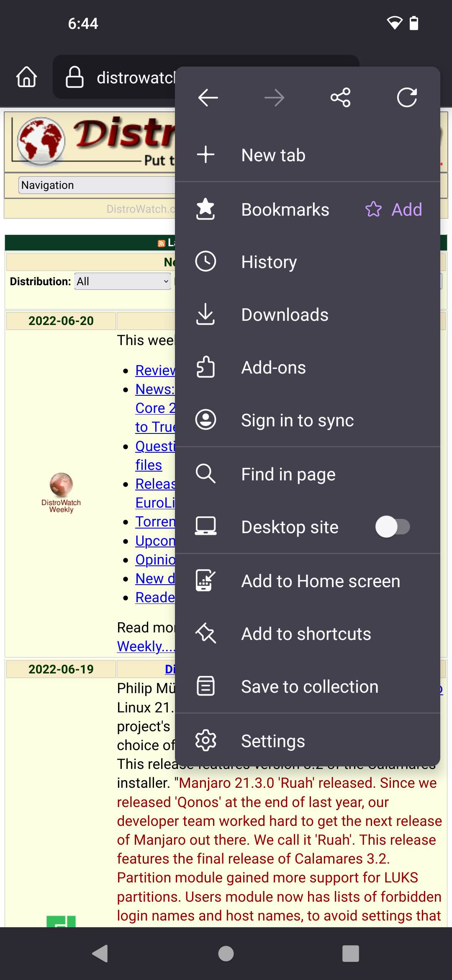Viewport: 452px width, 980px height.
Task: Open a New tab
Action: (308, 155)
